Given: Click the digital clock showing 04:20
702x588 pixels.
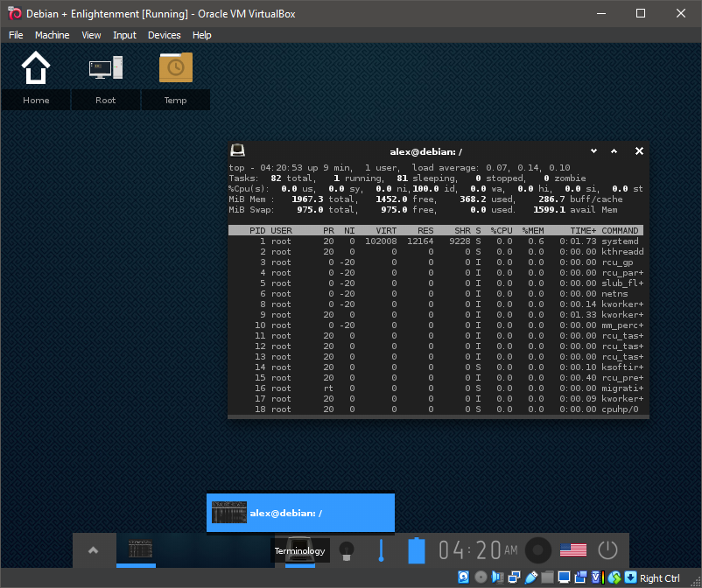Looking at the screenshot, I should [x=478, y=550].
